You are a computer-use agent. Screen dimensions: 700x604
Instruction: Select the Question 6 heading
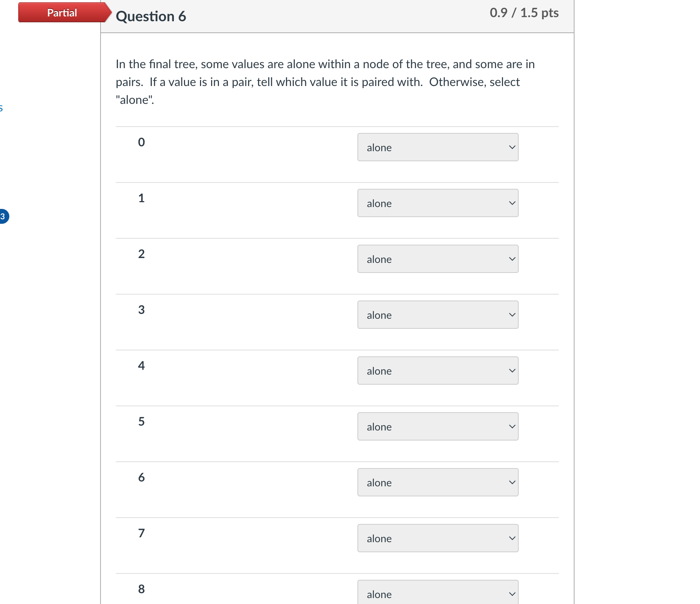pyautogui.click(x=150, y=16)
